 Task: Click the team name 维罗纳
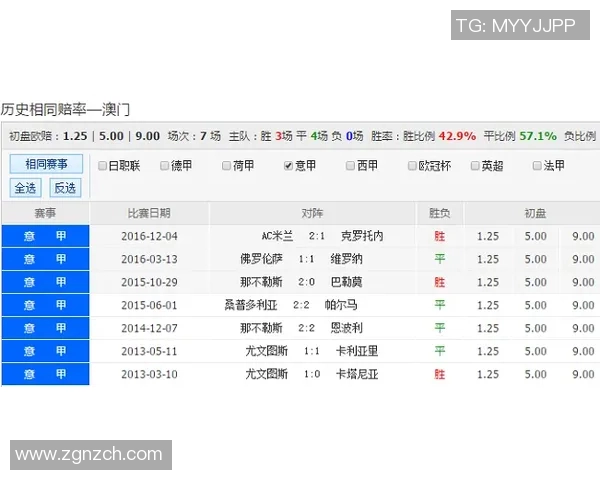(x=346, y=259)
